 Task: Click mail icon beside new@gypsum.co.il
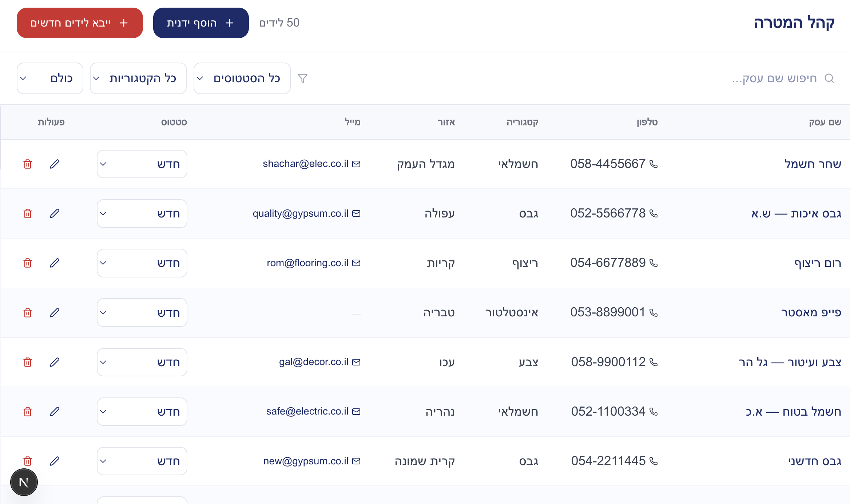tap(357, 461)
